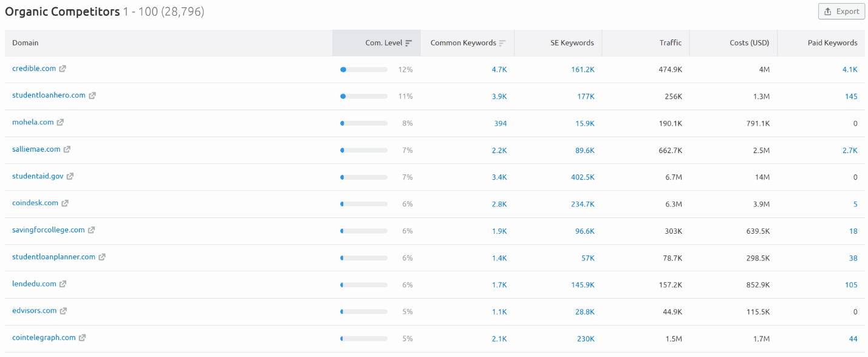Click external link icon next to studentaid.gov
The image size is (868, 357).
pyautogui.click(x=70, y=176)
